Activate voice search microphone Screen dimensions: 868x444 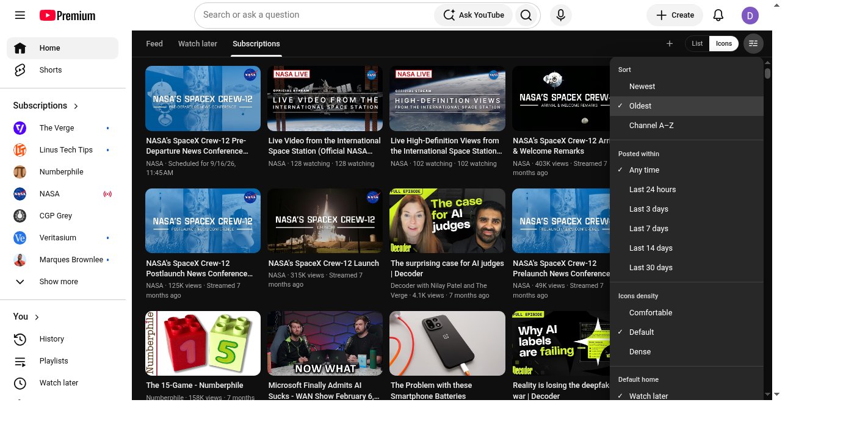pyautogui.click(x=561, y=15)
